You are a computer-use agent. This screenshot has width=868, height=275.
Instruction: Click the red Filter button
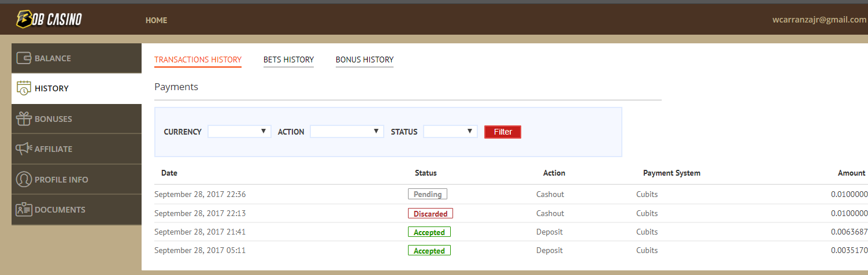pyautogui.click(x=503, y=132)
